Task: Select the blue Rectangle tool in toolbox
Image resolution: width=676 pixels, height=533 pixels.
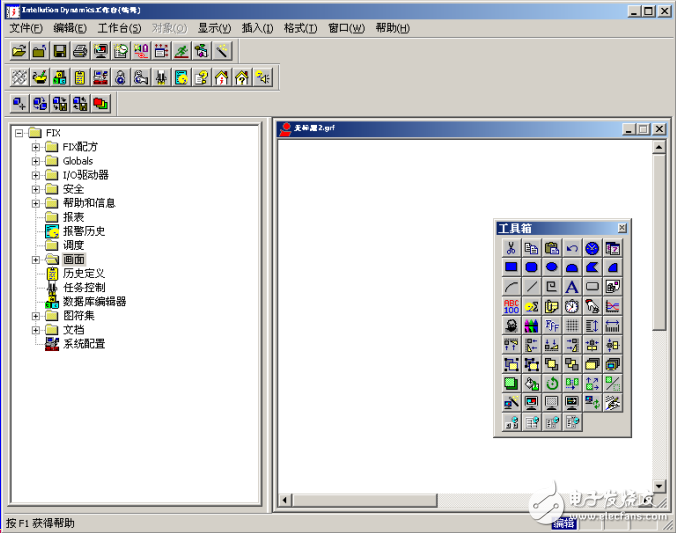Action: coord(510,267)
